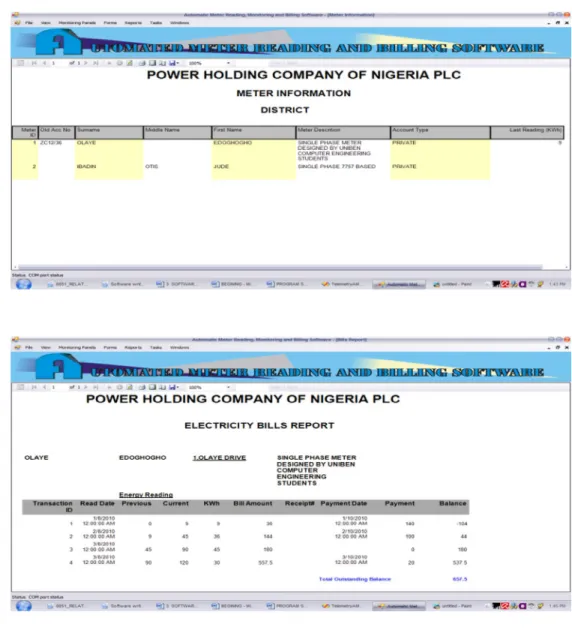Open export dropdown in Bills Report toolbar
Viewport: 572px width, 633px height.
click(174, 388)
